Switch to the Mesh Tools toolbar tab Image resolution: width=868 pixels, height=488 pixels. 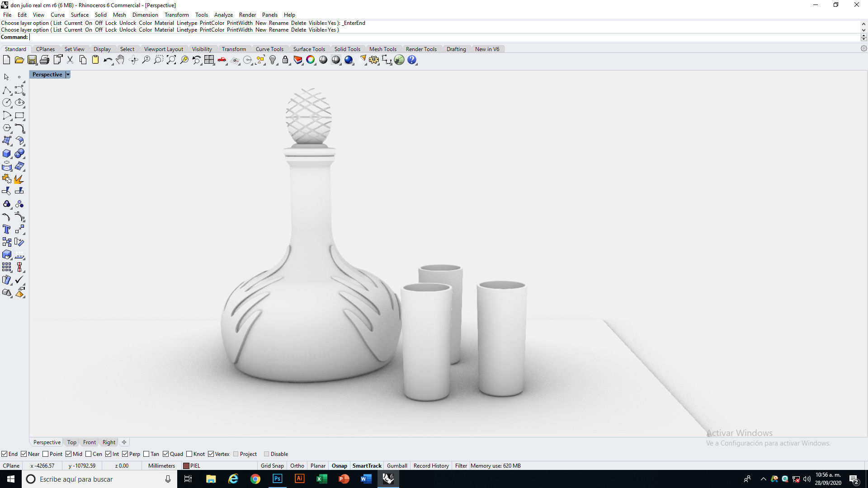pos(382,49)
